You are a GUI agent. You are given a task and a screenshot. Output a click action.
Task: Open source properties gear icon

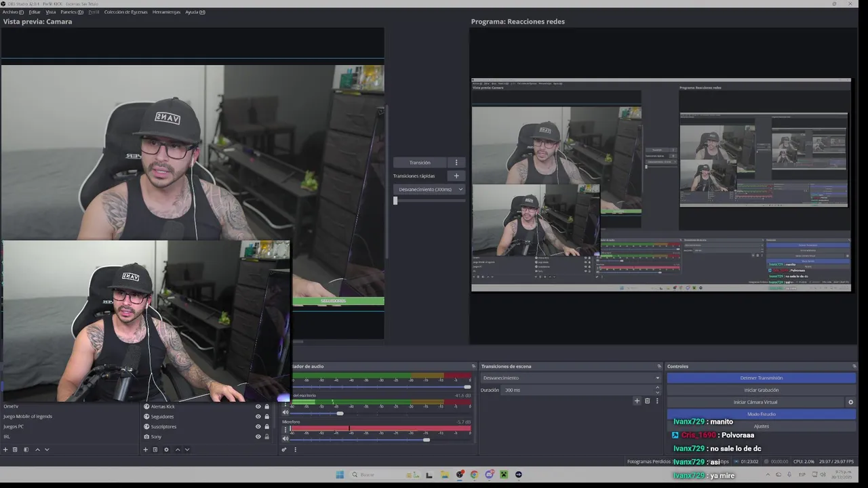tap(166, 449)
